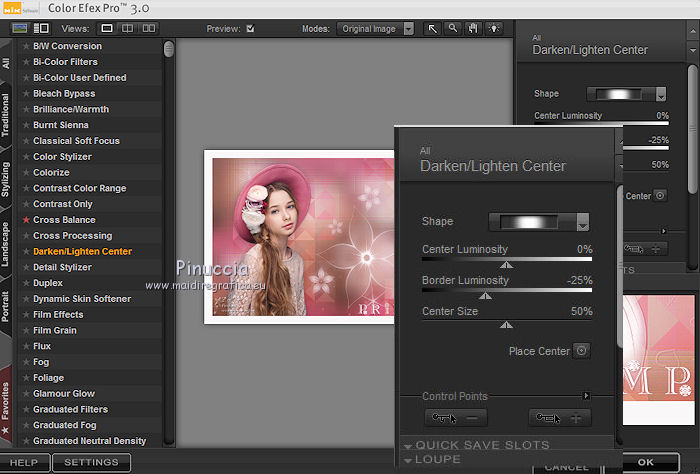This screenshot has height=474, width=700.
Task: Select the arrow pointer tool
Action: 433,29
